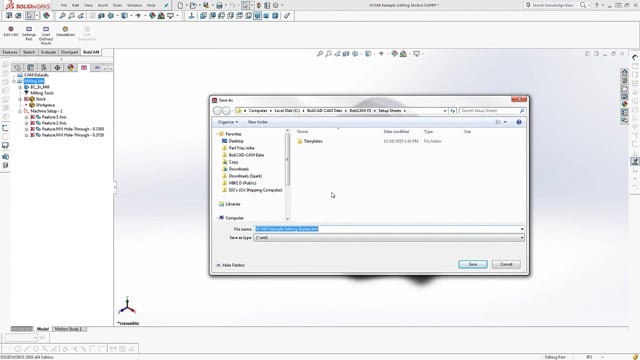Click the Zoom to Area toolbar icon
This screenshot has width=640, height=360.
(71, 16)
